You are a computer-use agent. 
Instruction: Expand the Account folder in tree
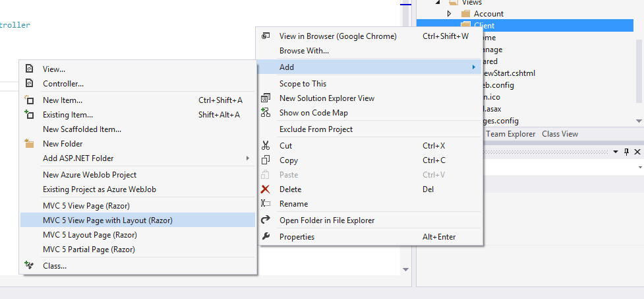[449, 13]
